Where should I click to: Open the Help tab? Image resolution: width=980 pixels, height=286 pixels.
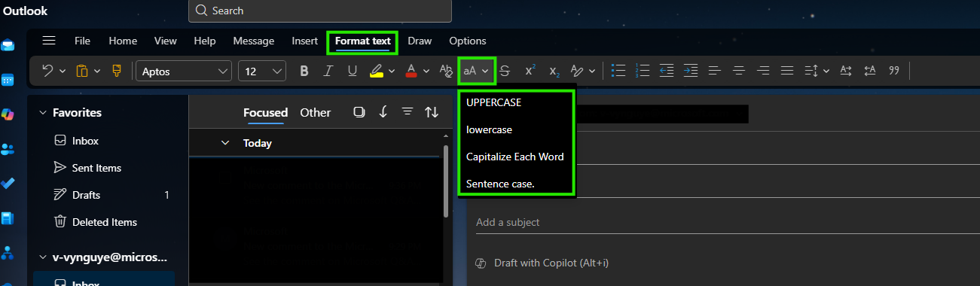tap(205, 41)
